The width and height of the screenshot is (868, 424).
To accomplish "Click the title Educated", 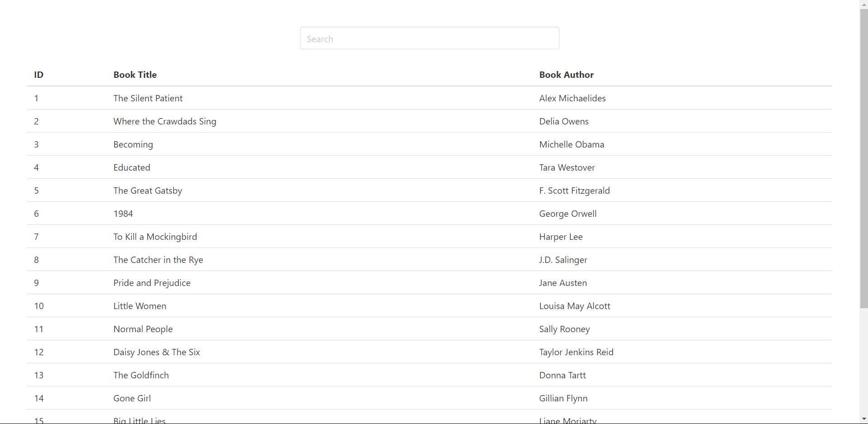I will 132,167.
